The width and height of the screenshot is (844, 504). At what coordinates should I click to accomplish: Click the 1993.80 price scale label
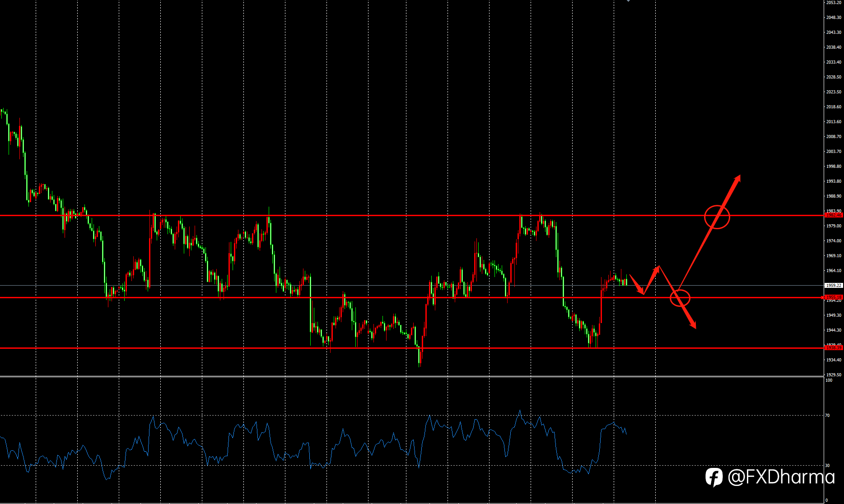(834, 181)
